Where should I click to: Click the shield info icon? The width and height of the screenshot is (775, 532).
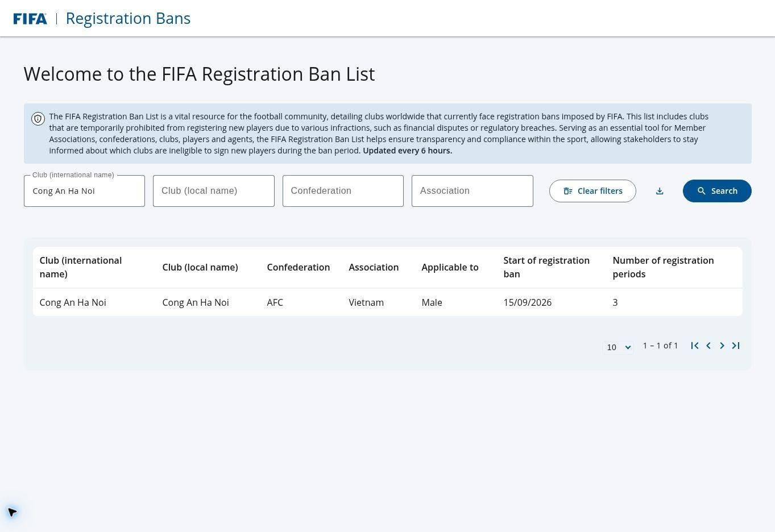click(38, 119)
